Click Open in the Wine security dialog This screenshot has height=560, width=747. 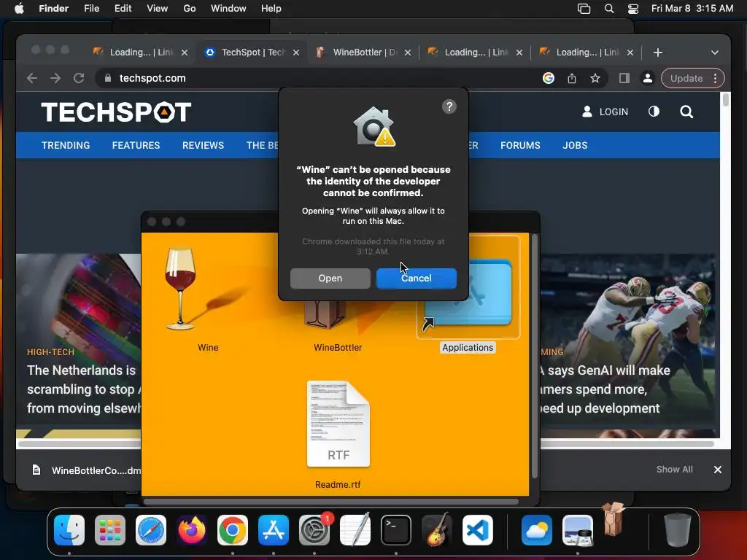[x=330, y=278]
